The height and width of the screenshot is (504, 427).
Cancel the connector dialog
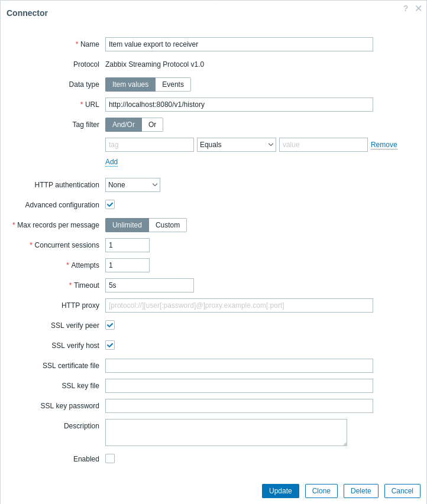click(x=402, y=491)
